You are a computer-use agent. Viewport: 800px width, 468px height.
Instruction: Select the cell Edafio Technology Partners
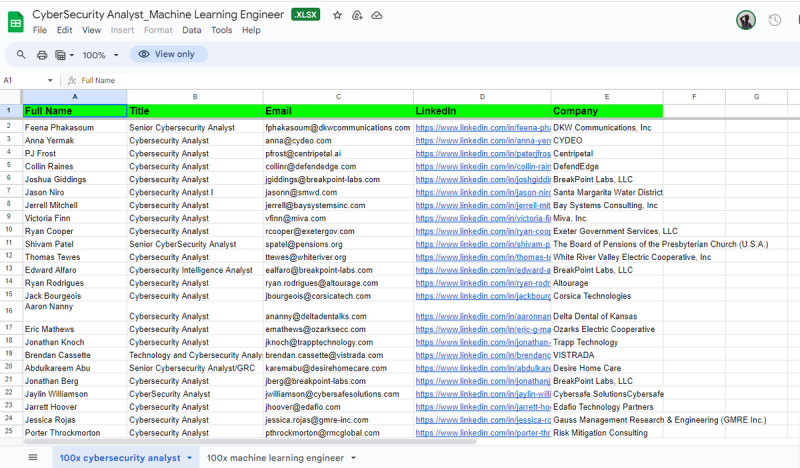pyautogui.click(x=607, y=407)
